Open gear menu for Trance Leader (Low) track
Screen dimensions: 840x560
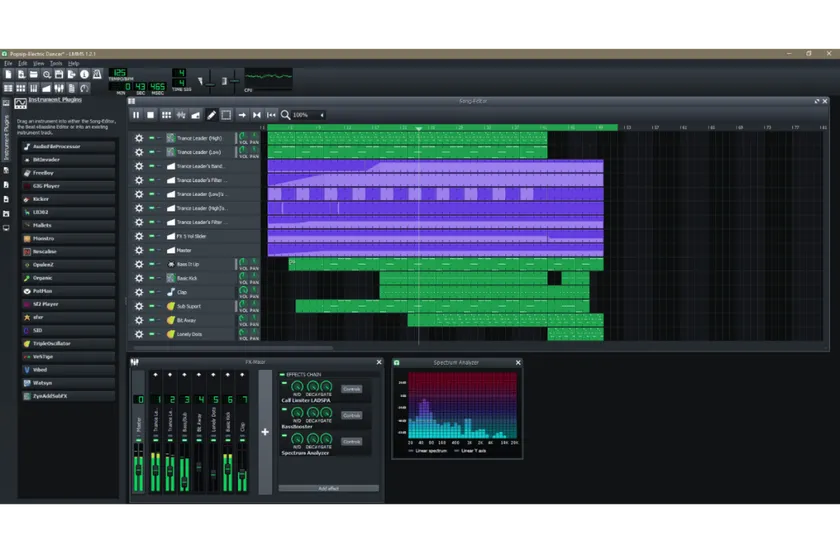139,152
